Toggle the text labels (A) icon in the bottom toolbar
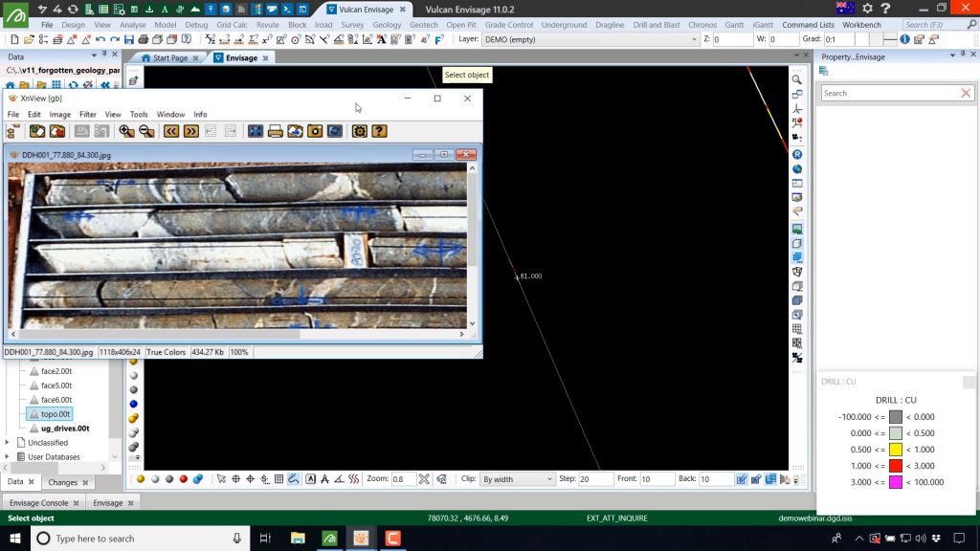This screenshot has height=551, width=980. coord(311,478)
